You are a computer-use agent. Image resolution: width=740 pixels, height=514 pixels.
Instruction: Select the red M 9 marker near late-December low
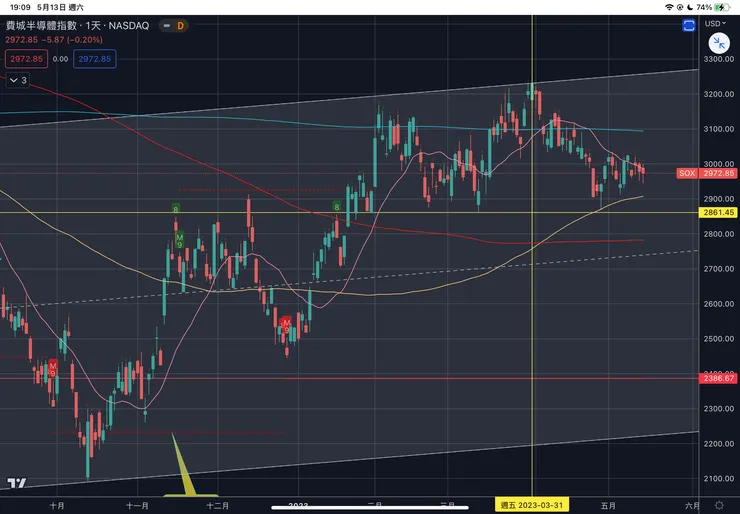[x=286, y=326]
